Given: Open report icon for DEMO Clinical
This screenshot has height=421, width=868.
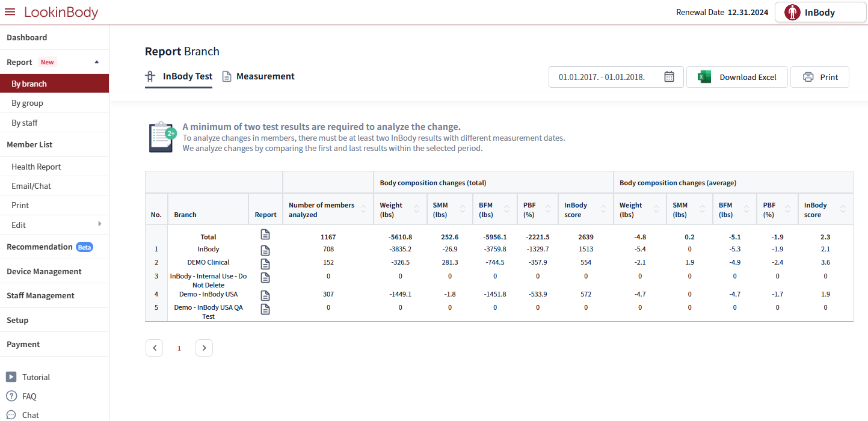Looking at the screenshot, I should [x=265, y=263].
